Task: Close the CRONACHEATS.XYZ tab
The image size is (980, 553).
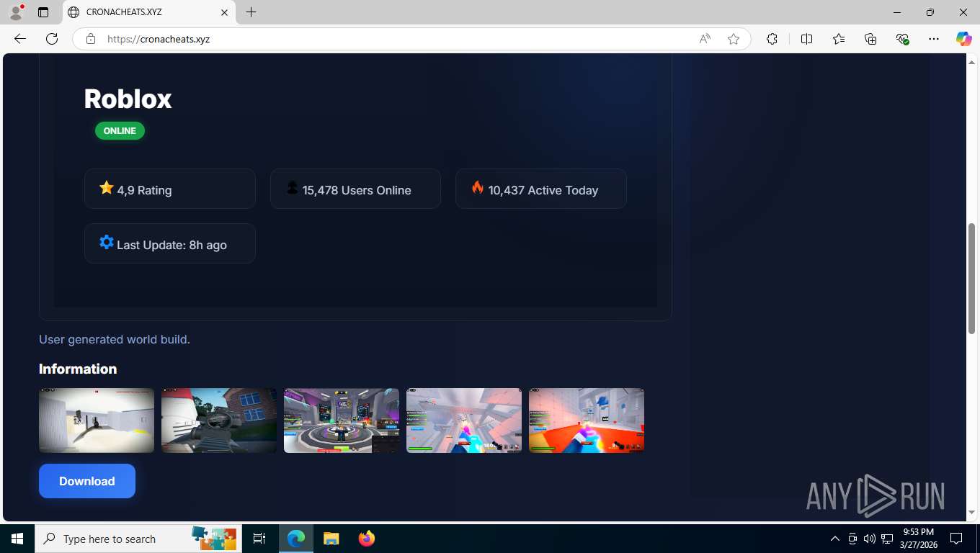Action: pyautogui.click(x=224, y=12)
